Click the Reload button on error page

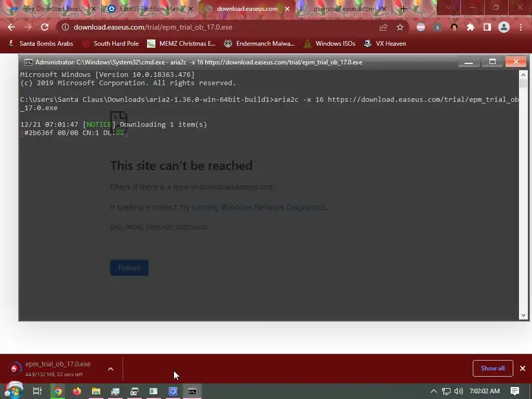click(x=129, y=268)
